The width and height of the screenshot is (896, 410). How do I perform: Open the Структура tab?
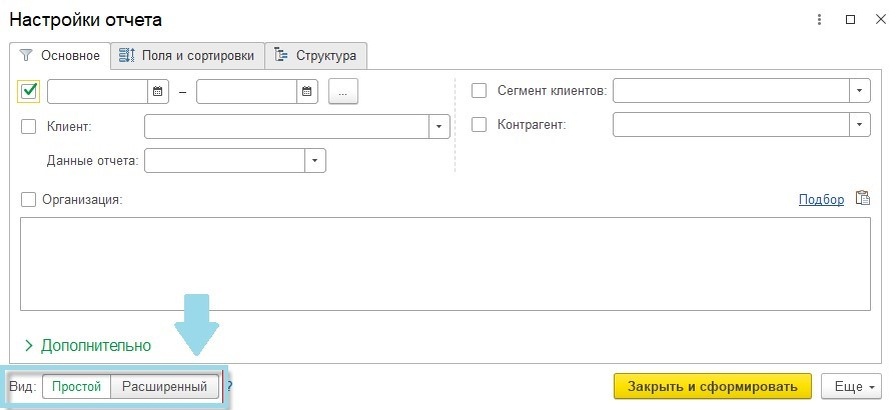click(x=317, y=55)
